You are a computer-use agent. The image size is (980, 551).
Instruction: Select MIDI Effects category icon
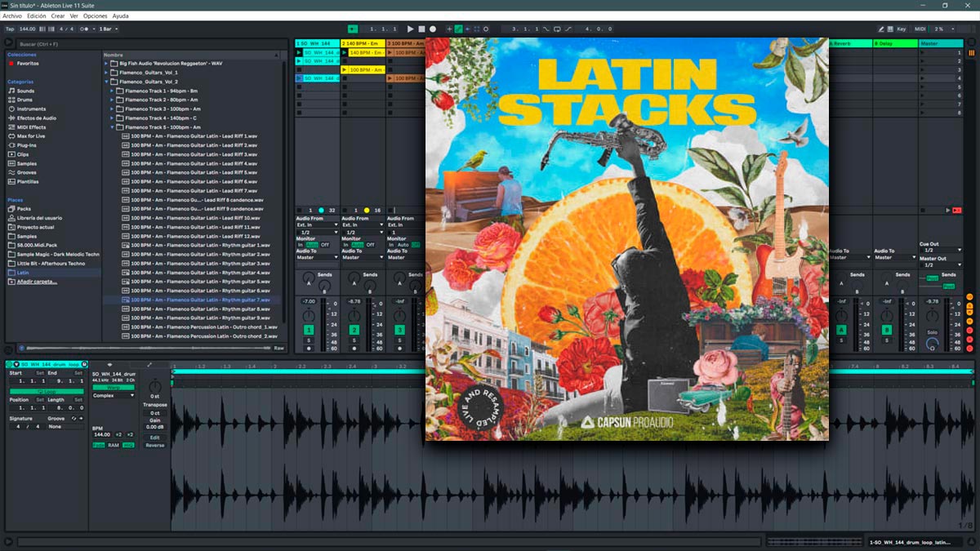(11, 127)
